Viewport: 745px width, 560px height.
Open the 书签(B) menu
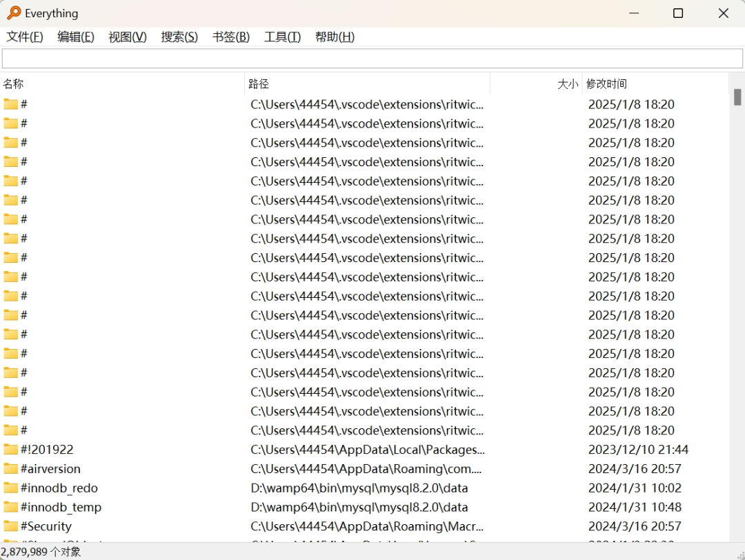[x=231, y=37]
